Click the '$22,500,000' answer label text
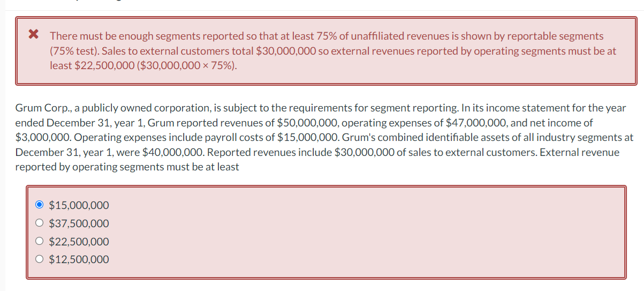Screen dimensions: 644x291 tap(79, 242)
